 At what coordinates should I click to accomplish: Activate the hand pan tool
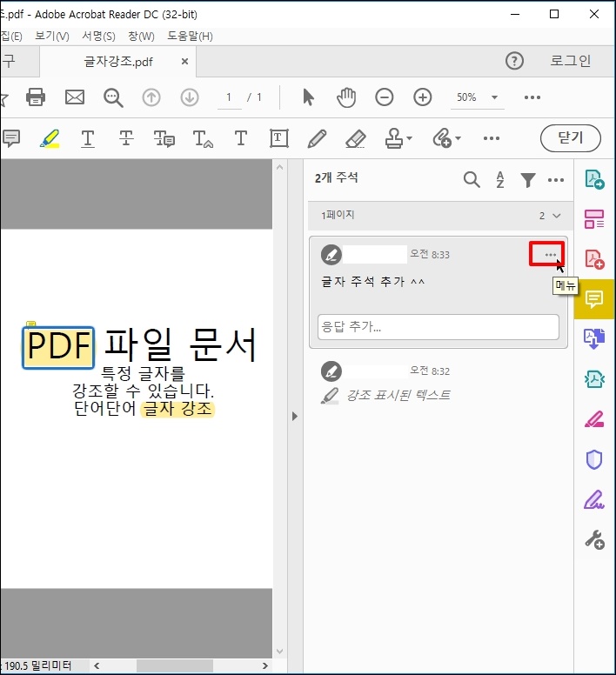point(346,97)
